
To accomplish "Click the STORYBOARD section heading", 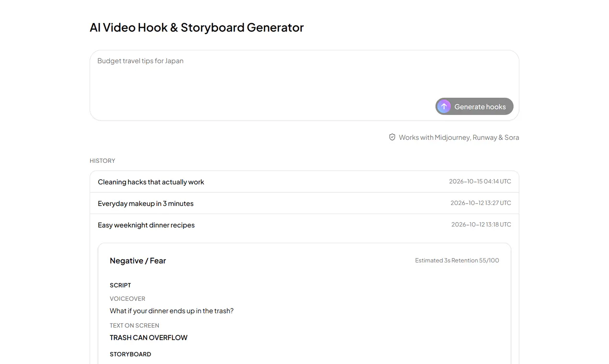I will (130, 354).
